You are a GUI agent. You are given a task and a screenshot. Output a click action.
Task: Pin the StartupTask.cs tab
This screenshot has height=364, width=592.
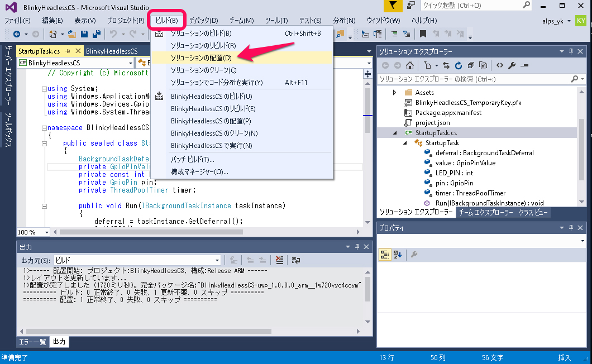[x=68, y=51]
